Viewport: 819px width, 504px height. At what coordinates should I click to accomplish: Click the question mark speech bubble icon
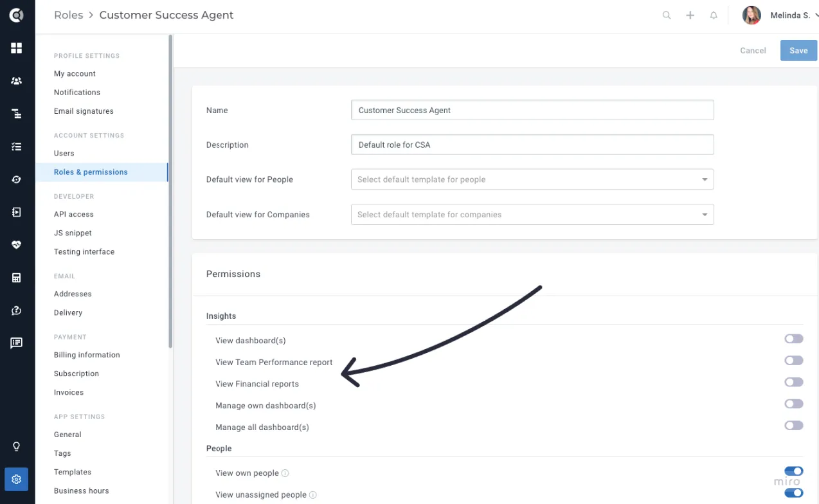17,310
